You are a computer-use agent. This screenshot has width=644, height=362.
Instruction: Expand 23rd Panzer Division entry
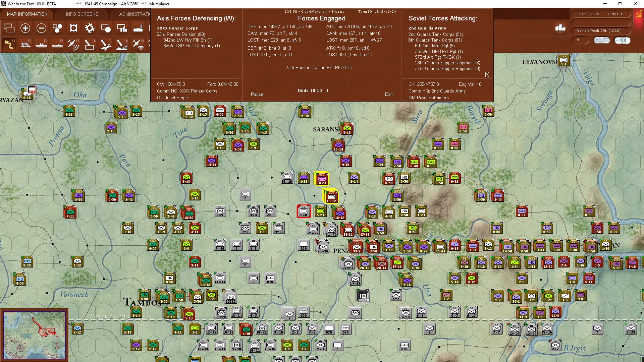tap(181, 34)
